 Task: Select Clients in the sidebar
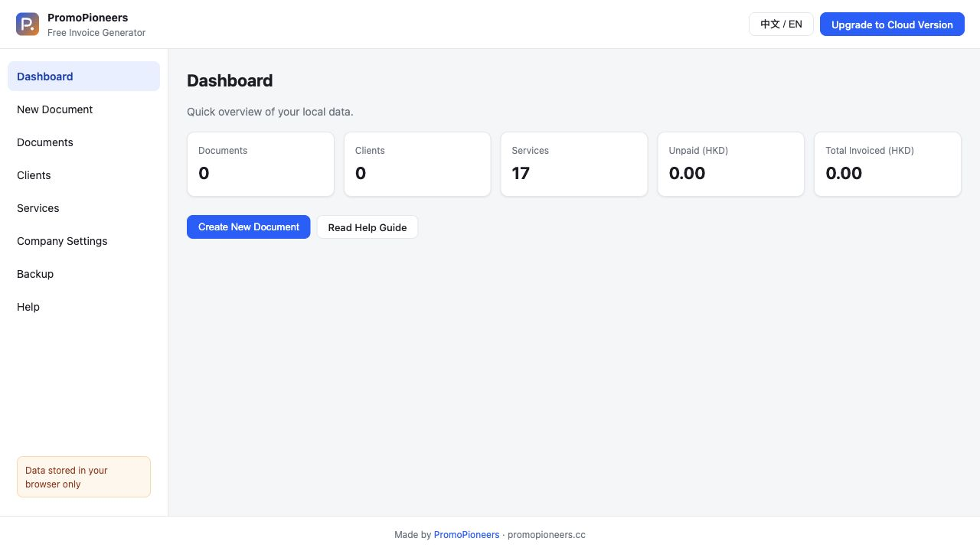coord(83,175)
